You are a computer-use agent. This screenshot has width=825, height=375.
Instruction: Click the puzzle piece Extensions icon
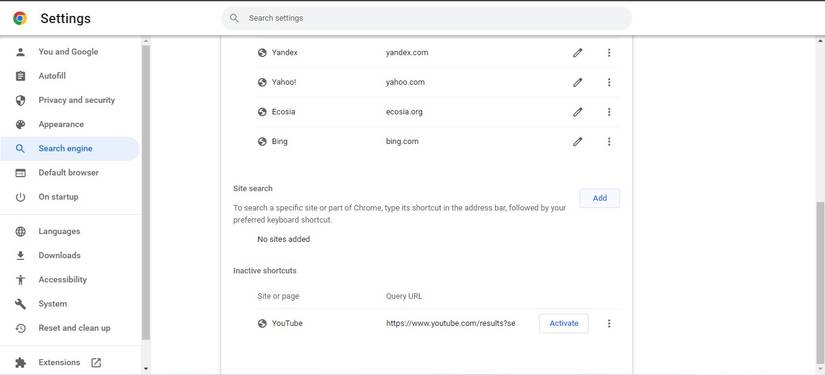[21, 362]
